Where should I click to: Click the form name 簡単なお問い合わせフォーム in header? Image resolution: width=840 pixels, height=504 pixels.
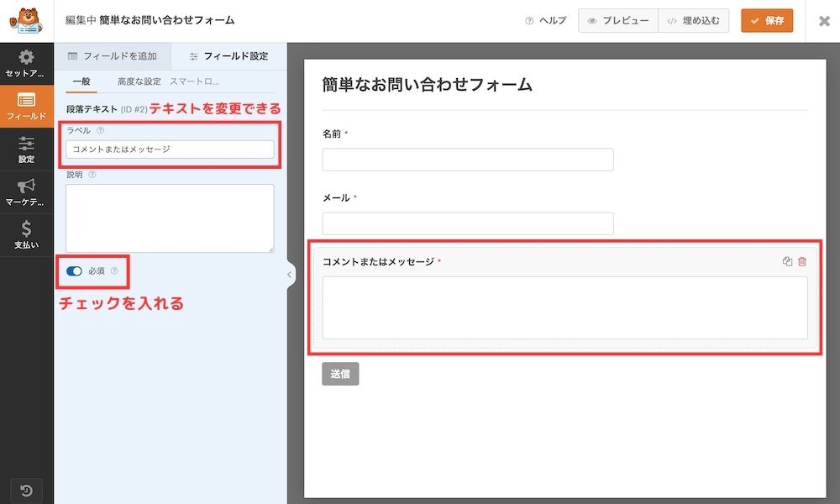pyautogui.click(x=167, y=20)
